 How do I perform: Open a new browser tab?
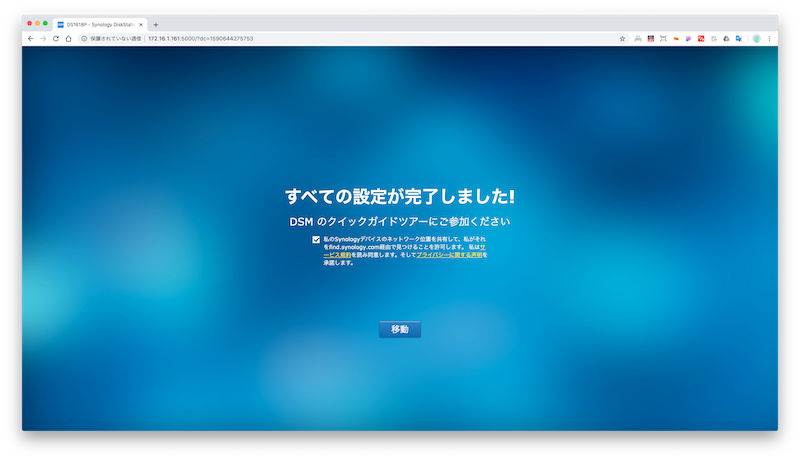[x=156, y=24]
